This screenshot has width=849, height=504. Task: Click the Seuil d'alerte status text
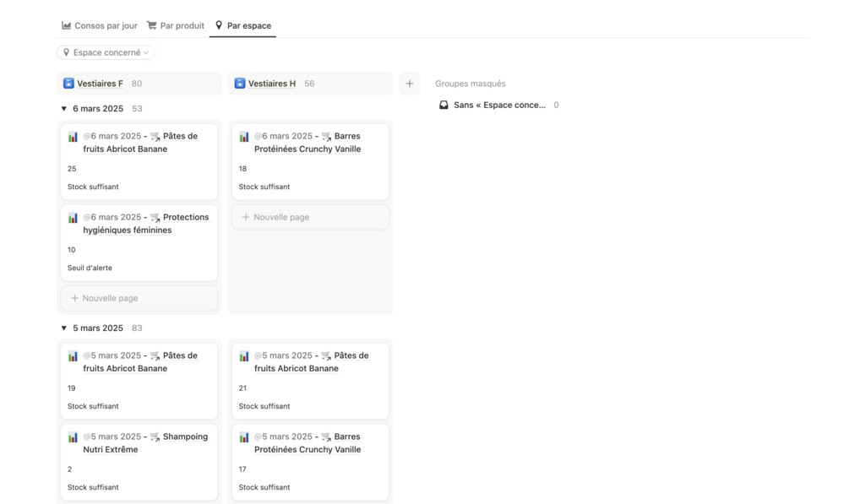click(x=90, y=268)
